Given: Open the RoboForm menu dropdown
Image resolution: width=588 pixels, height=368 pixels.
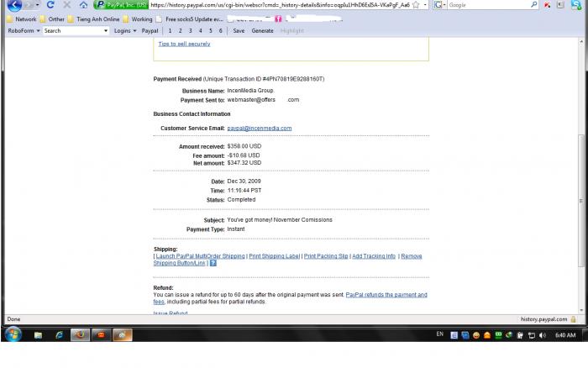Looking at the screenshot, I should point(24,31).
